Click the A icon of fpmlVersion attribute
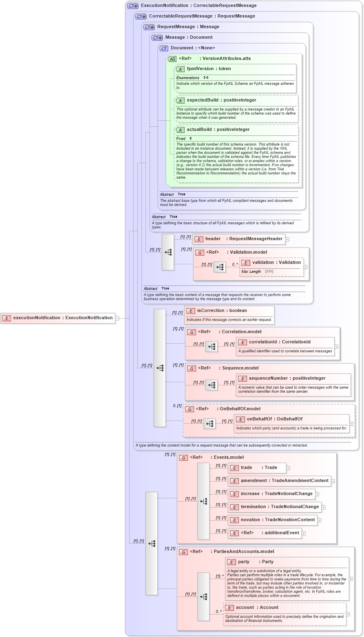Screen dimensions: 364x637 (x=181, y=69)
